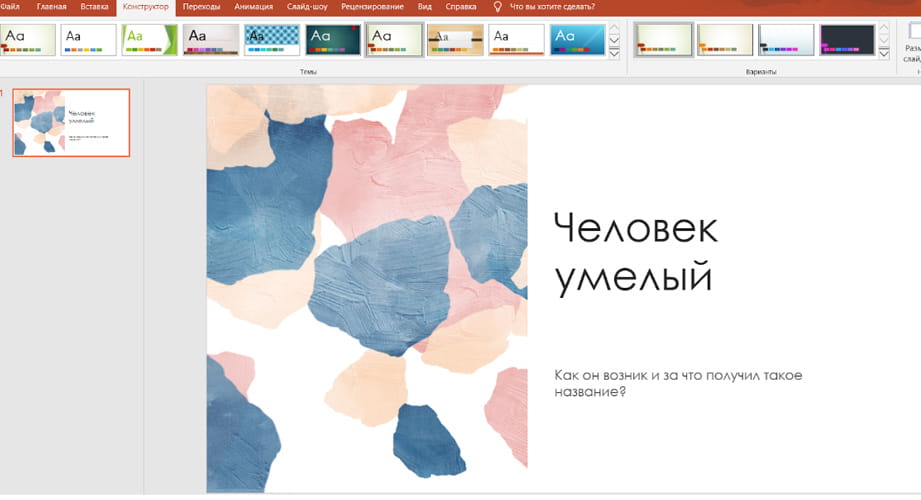Click the lightbulb 'Что вы хотите сделать' icon

click(x=498, y=7)
